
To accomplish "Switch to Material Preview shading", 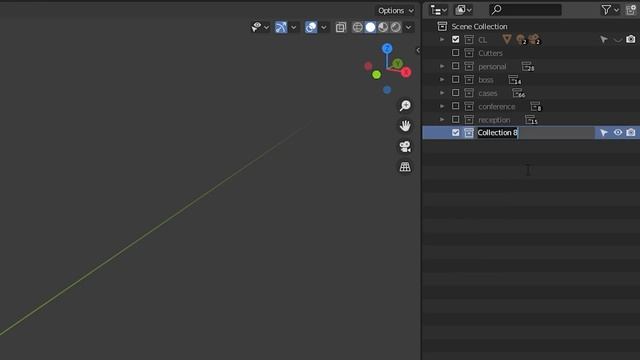I will [383, 27].
